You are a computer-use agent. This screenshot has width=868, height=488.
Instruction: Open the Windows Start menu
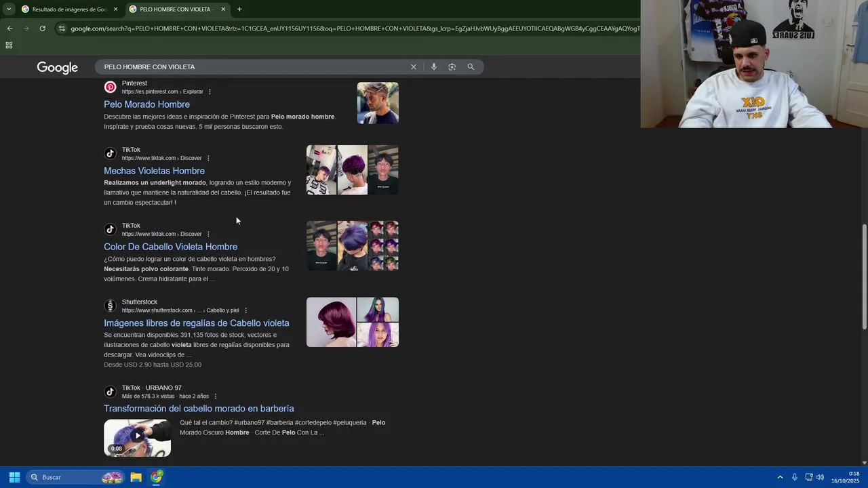click(14, 477)
